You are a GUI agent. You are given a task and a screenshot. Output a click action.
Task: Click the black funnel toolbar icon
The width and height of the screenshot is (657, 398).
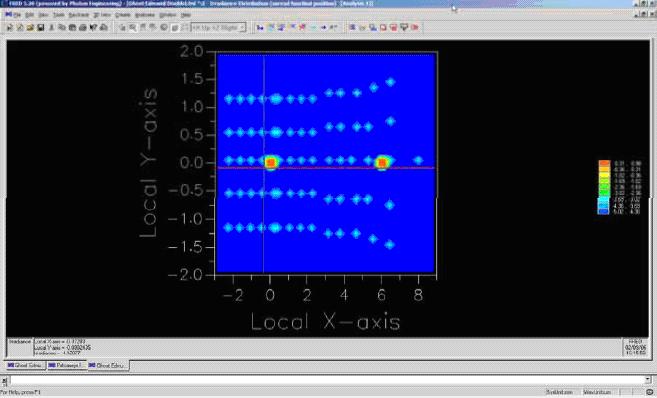pyautogui.click(x=404, y=27)
